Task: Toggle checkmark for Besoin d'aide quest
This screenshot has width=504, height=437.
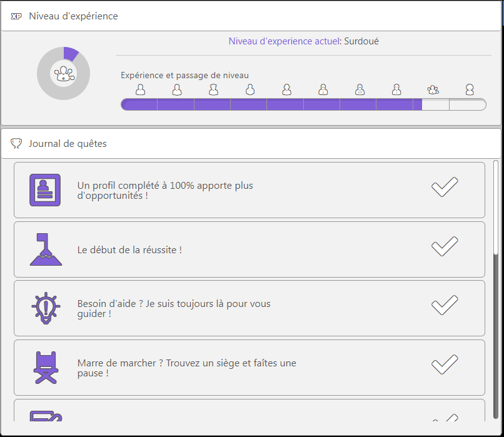Action: [445, 305]
